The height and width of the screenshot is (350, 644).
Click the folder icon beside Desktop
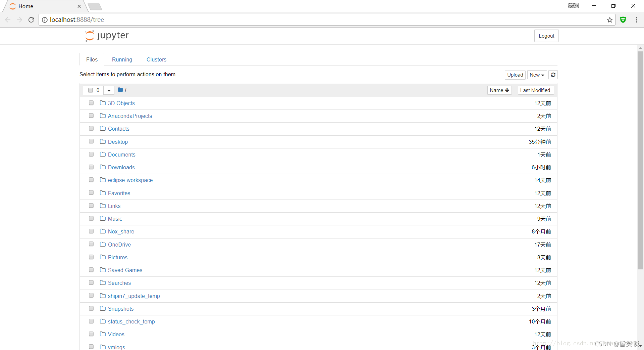click(103, 141)
